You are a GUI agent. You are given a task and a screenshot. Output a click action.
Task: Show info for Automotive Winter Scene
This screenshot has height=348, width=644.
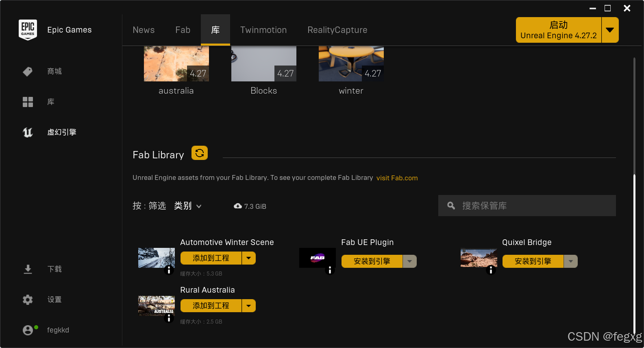[169, 270]
